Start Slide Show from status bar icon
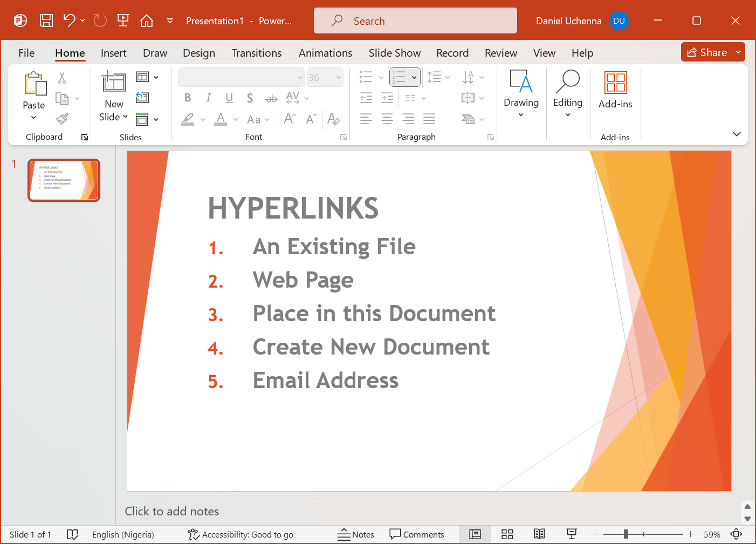 point(572,534)
